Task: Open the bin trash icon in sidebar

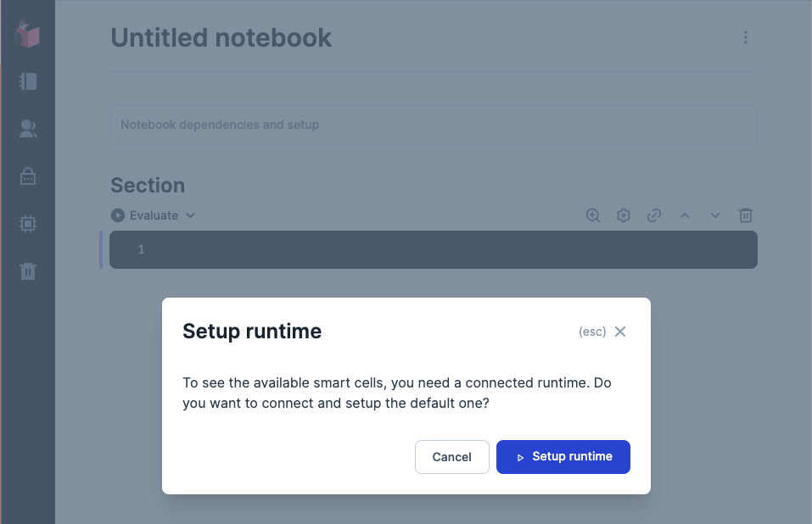Action: pyautogui.click(x=28, y=271)
